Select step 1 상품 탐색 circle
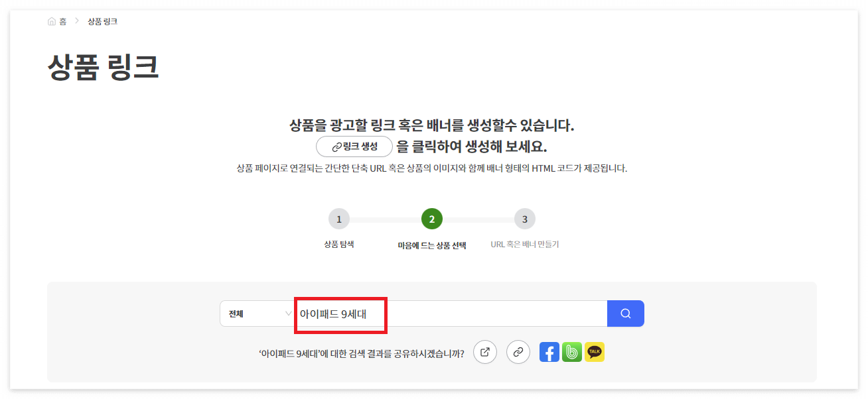Viewport: 868px width, 399px height. point(339,219)
